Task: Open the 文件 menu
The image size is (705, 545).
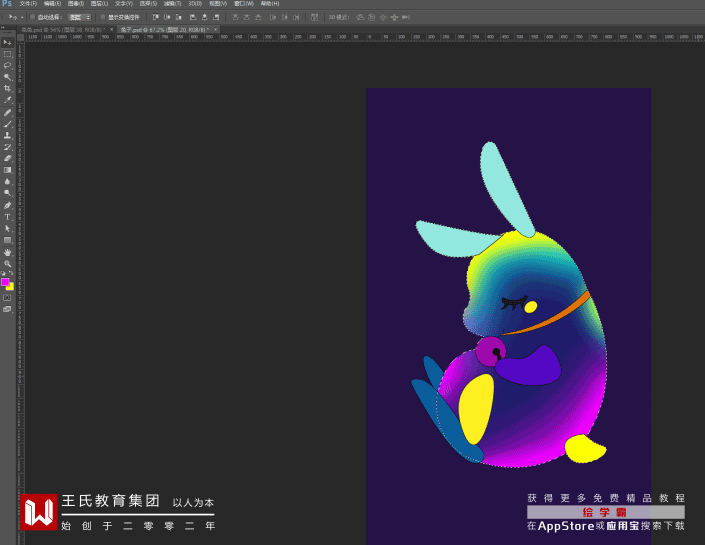Action: click(27, 4)
